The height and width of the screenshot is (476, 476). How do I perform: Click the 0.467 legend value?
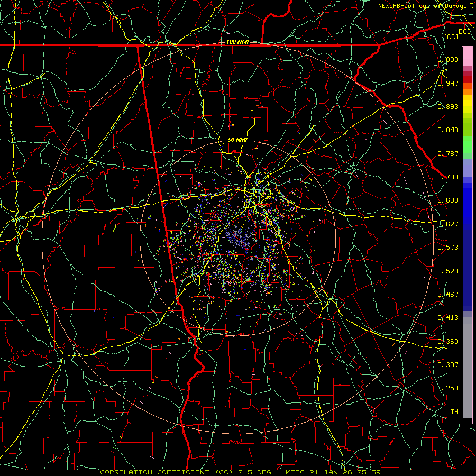[448, 295]
